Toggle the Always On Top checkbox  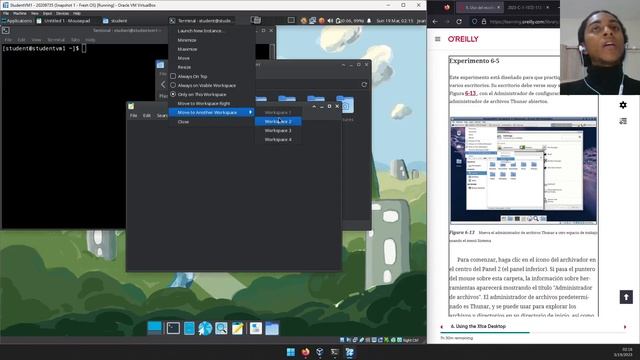[x=173, y=76]
